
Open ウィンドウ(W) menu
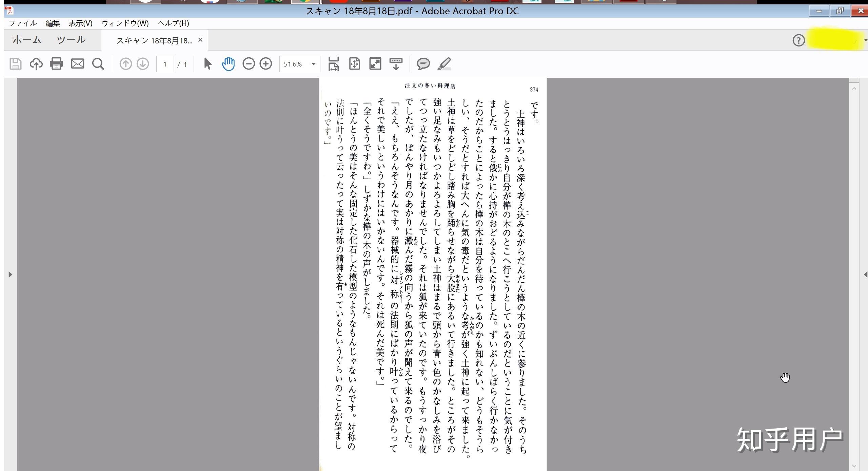[x=125, y=23]
